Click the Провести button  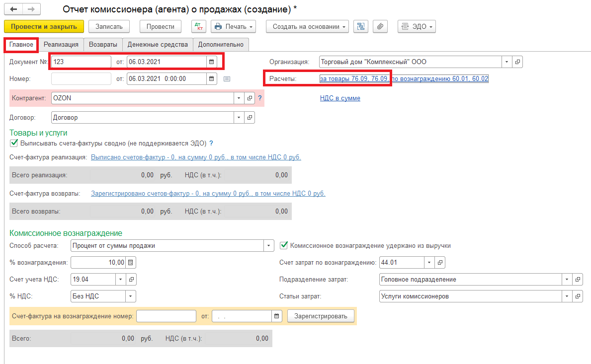(161, 26)
